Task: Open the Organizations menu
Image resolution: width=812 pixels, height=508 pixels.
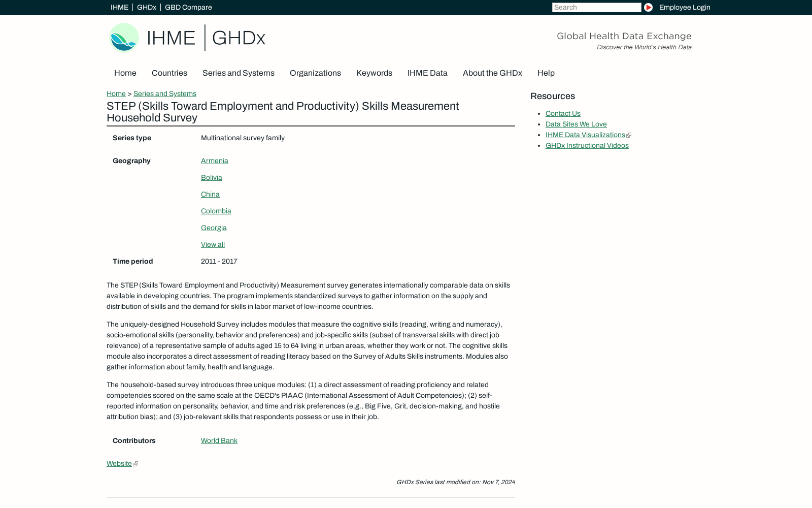Action: pyautogui.click(x=315, y=73)
